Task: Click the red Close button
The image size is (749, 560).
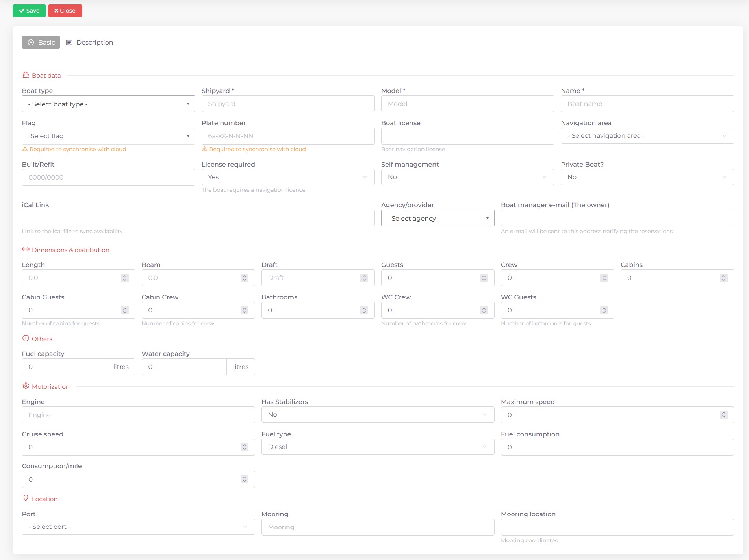Action: click(65, 11)
